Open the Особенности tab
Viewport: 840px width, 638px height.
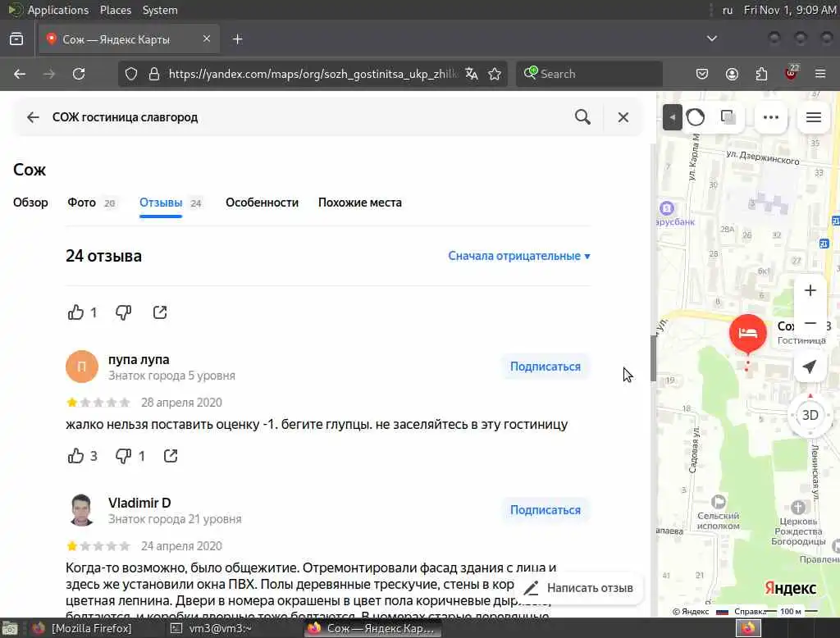262,203
